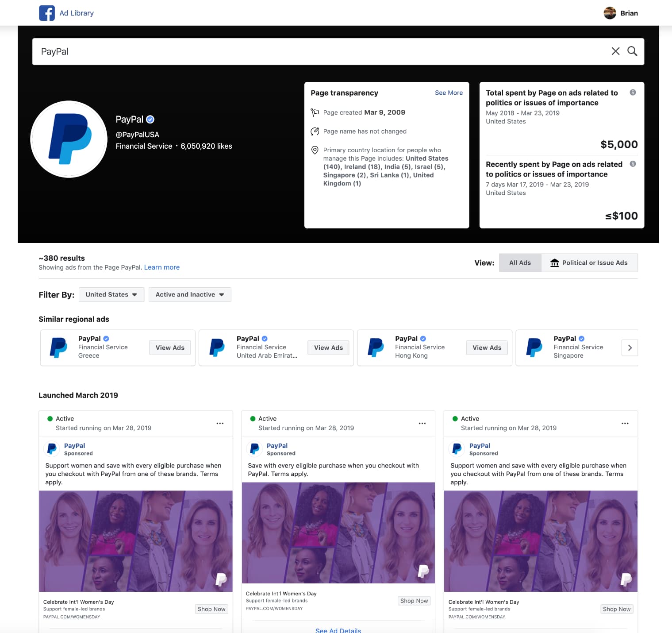Click PayPal Singapore logo icon
The height and width of the screenshot is (633, 672).
(x=534, y=347)
